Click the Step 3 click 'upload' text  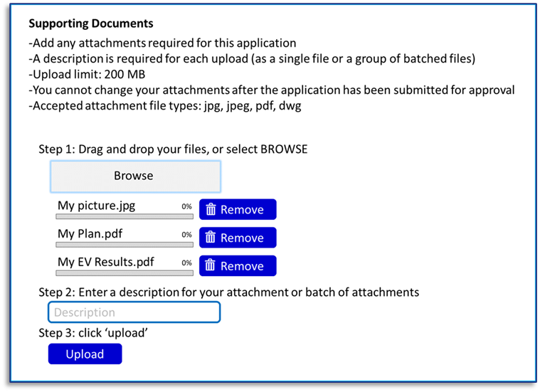[x=93, y=332]
